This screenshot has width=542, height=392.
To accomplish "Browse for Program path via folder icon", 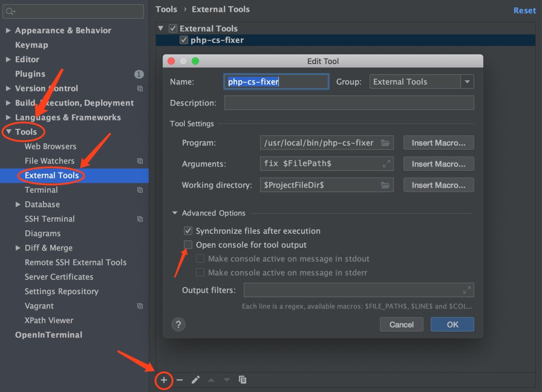I will (385, 143).
